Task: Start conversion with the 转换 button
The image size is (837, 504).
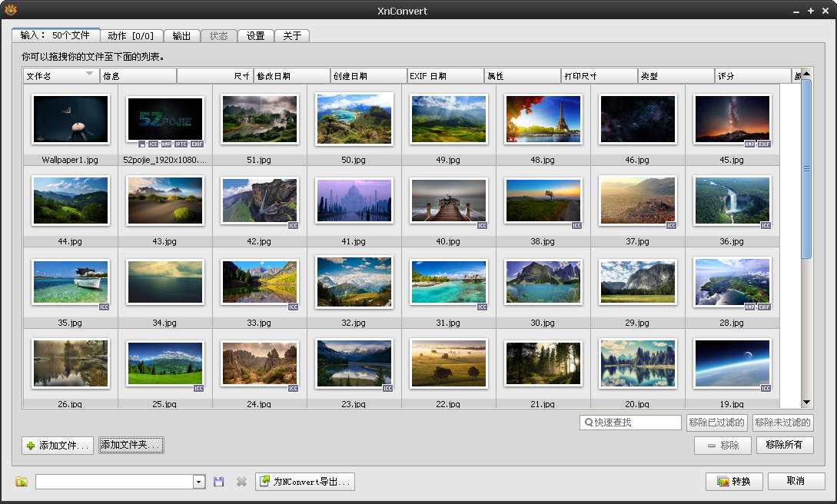Action: 734,481
